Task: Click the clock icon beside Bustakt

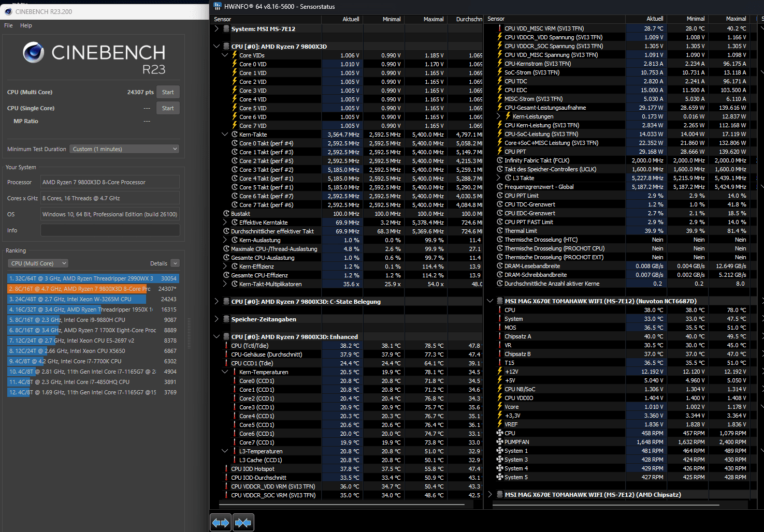Action: pos(226,213)
